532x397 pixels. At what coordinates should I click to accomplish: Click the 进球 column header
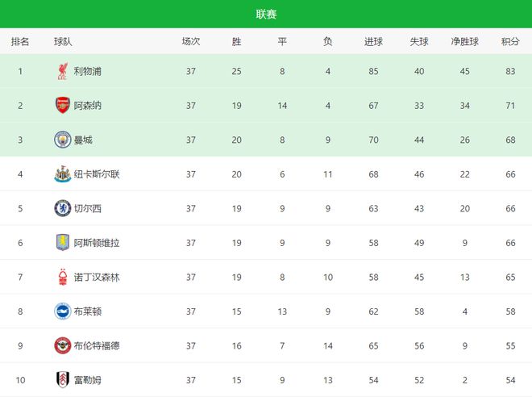pyautogui.click(x=373, y=42)
